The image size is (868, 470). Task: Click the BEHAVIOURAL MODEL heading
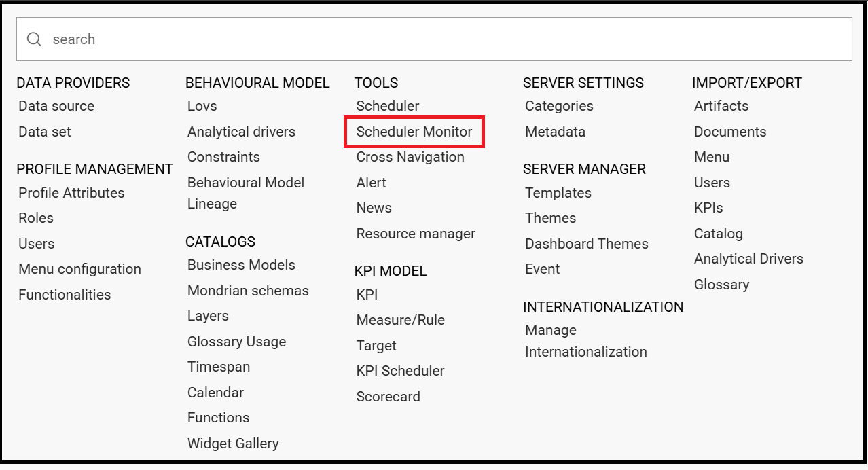tap(257, 83)
